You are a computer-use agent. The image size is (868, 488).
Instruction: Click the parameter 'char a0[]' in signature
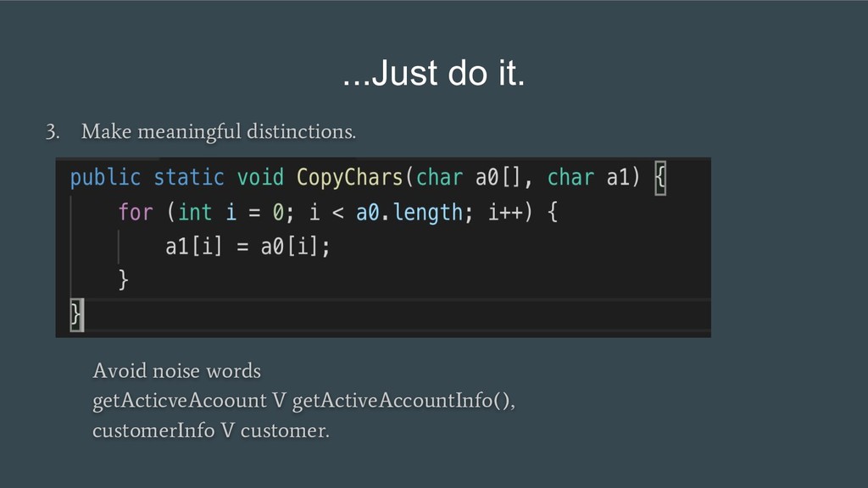point(468,178)
